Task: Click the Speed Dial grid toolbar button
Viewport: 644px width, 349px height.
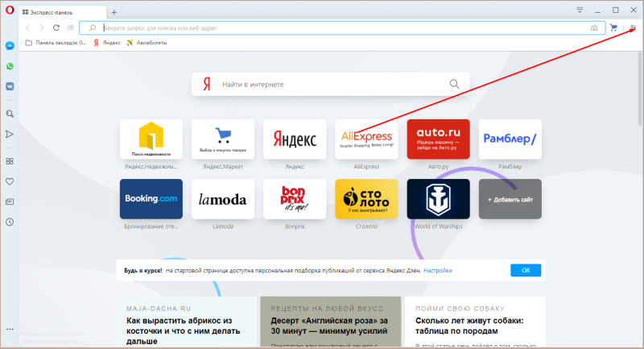Action: click(x=71, y=28)
